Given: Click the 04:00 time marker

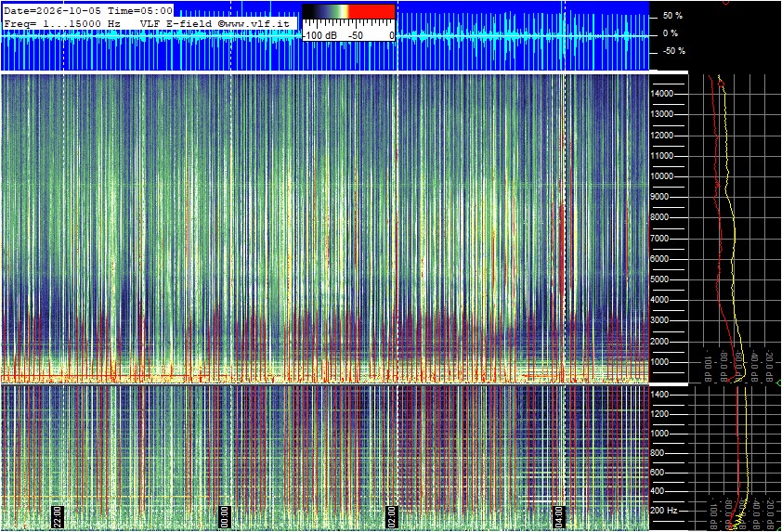Looking at the screenshot, I should point(559,517).
